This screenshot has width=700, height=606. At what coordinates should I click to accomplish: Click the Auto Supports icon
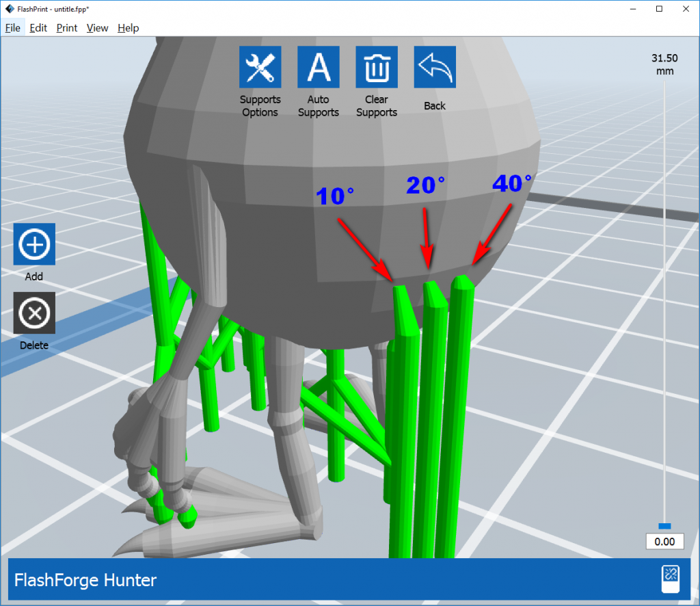click(x=319, y=67)
